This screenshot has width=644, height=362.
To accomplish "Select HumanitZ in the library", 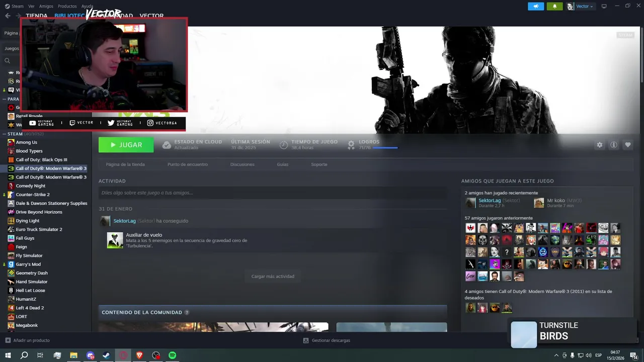I will [27, 299].
